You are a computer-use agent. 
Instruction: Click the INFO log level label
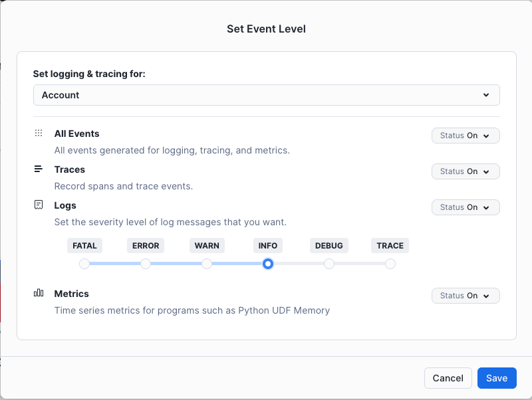(x=268, y=246)
